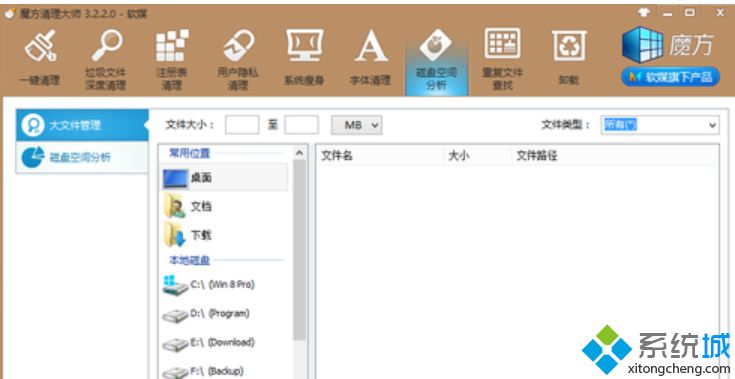Click the minimum file size input box
Viewport: 735px width, 379px height.
pos(242,125)
